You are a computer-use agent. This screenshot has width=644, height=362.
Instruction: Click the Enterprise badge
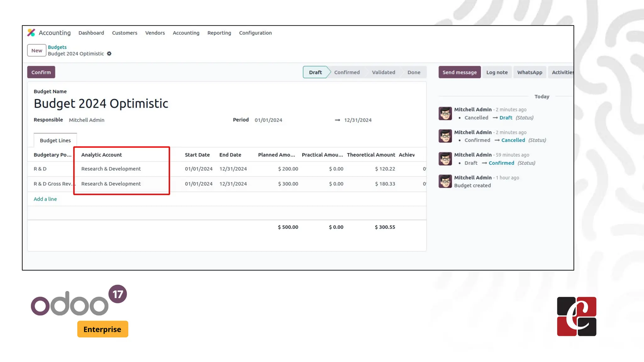click(x=103, y=329)
